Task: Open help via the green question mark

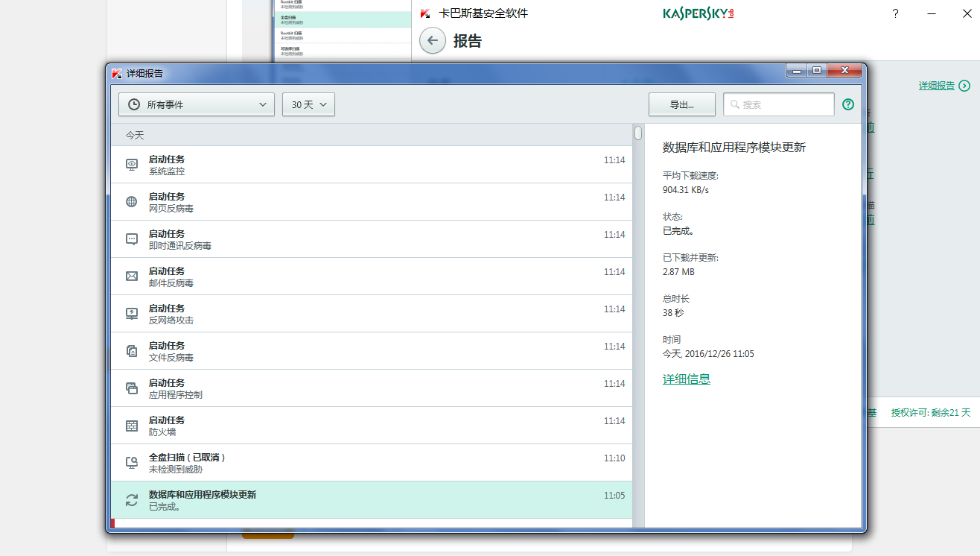Action: [x=848, y=104]
